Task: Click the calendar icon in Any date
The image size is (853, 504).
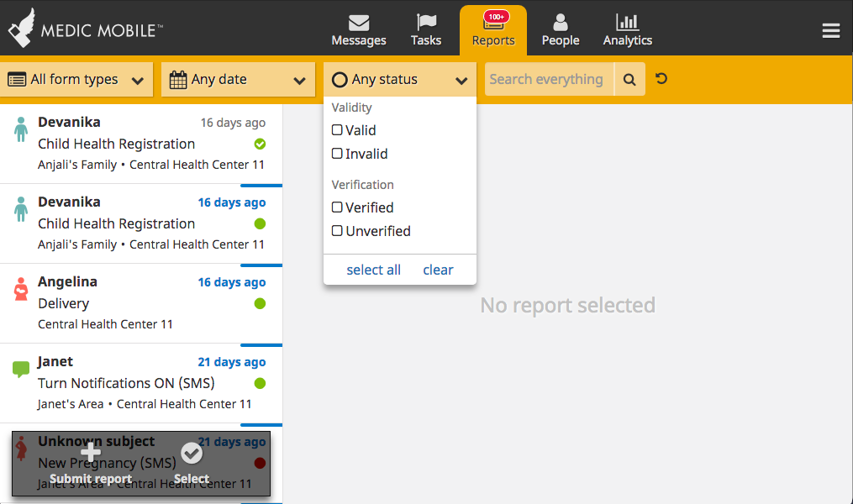Action: pyautogui.click(x=178, y=80)
